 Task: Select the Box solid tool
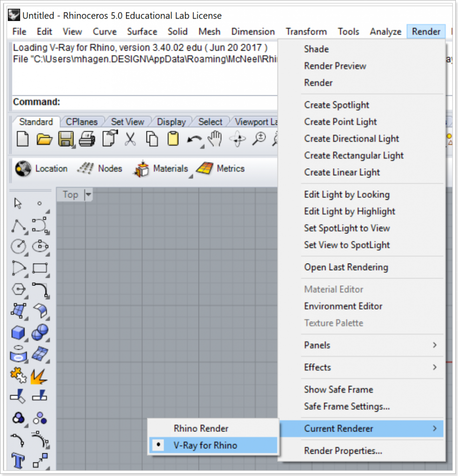[18, 332]
